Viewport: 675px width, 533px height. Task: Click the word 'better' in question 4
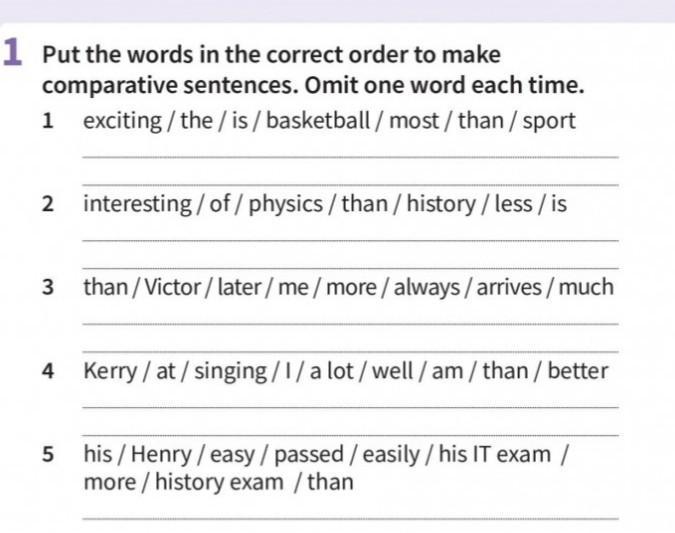[x=578, y=371]
